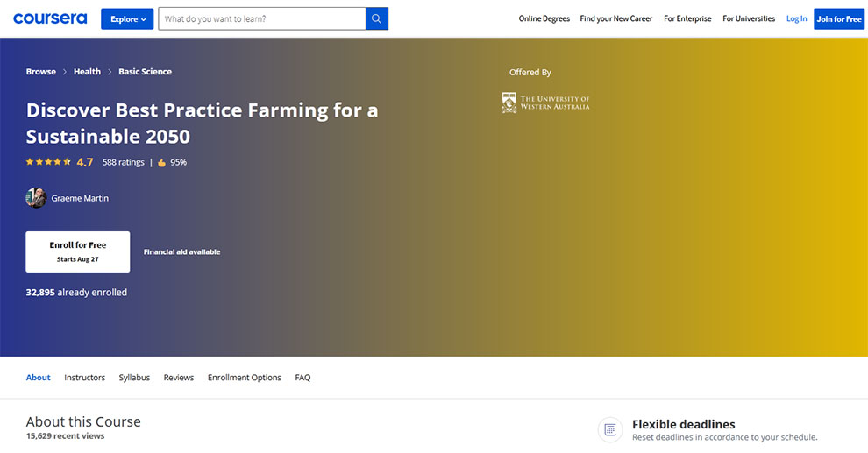Click the flexible deadlines calendar icon
This screenshot has height=453, width=868.
tap(610, 429)
